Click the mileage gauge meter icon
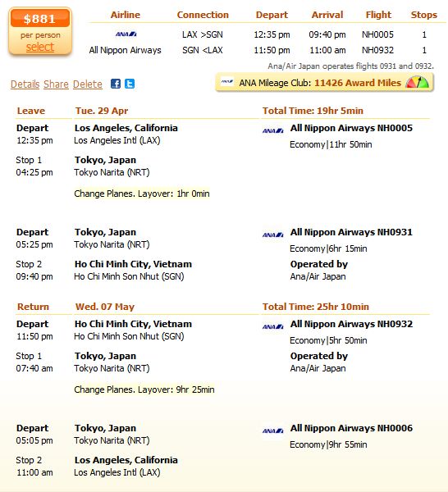This screenshot has height=492, width=448. 418,82
